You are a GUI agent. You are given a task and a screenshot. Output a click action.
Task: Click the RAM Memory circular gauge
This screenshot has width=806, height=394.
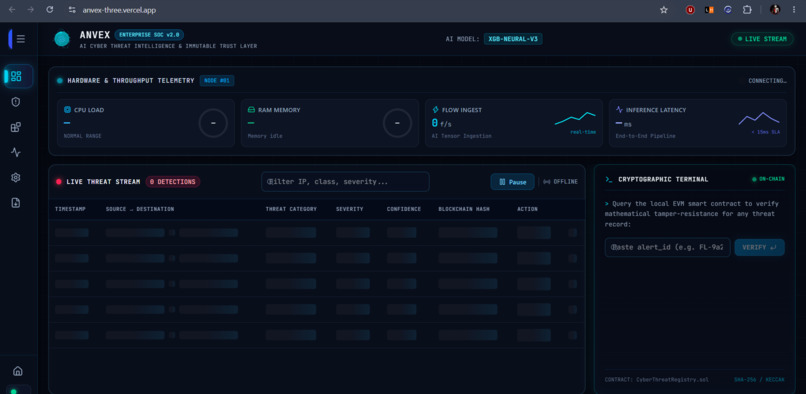tap(397, 123)
